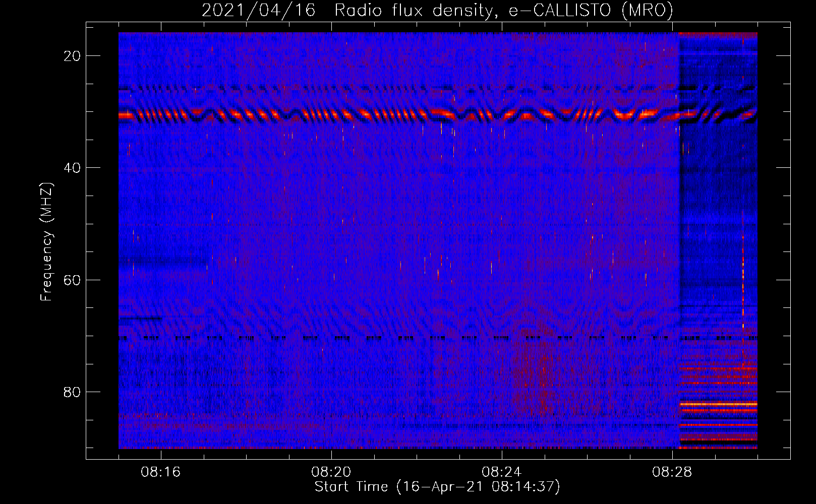This screenshot has width=816, height=504.
Task: Click the 08:28 time tick label
Action: 672,472
